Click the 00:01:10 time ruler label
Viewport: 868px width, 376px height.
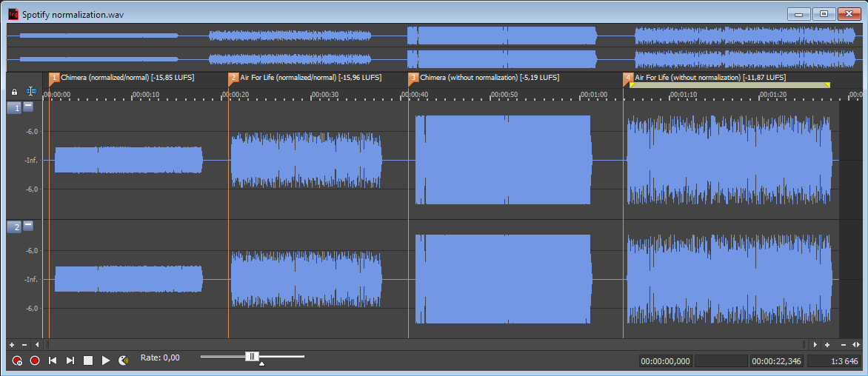click(x=684, y=95)
